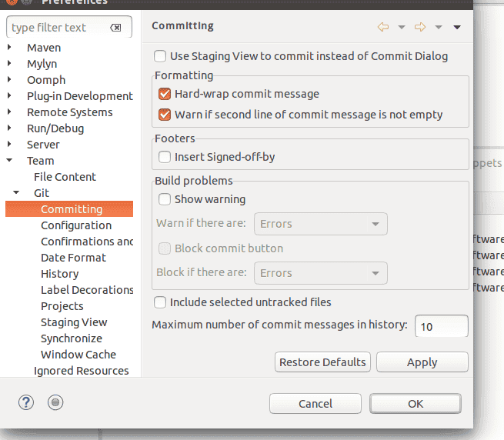The height and width of the screenshot is (440, 504).
Task: Select File Content under Team
Action: click(x=65, y=177)
